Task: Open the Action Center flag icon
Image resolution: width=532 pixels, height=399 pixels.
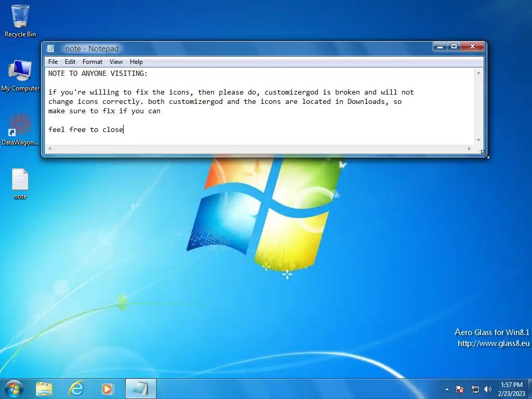Action: click(x=460, y=389)
